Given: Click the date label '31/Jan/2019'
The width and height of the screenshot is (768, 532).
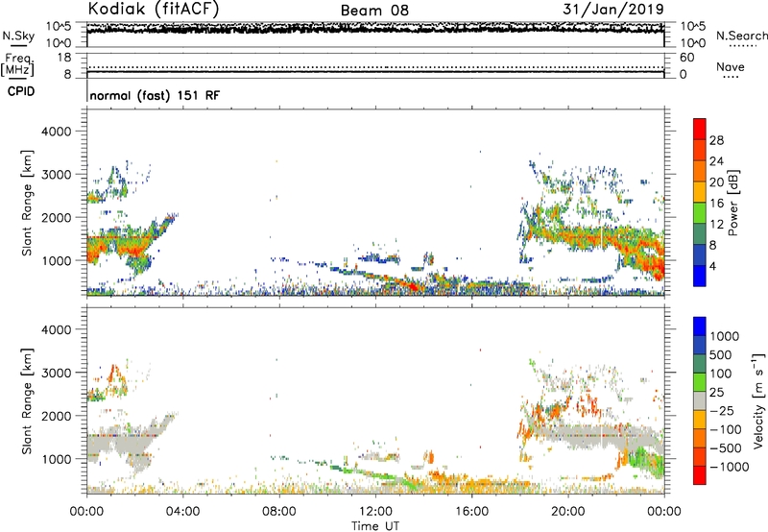Looking at the screenshot, I should click(613, 9).
